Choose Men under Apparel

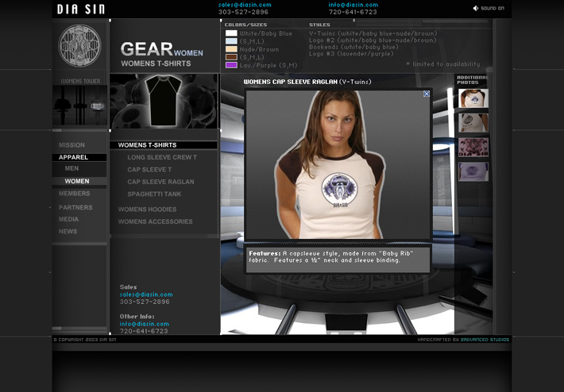[x=71, y=168]
